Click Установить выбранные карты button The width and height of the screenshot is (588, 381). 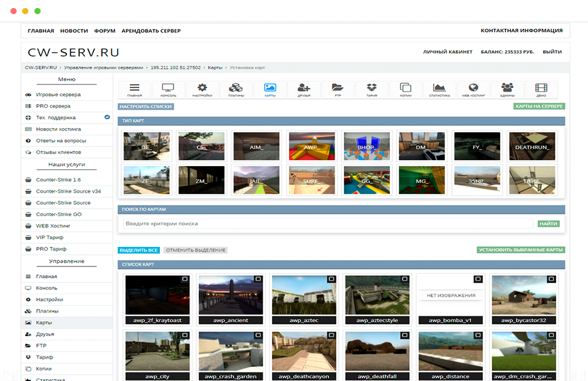520,250
